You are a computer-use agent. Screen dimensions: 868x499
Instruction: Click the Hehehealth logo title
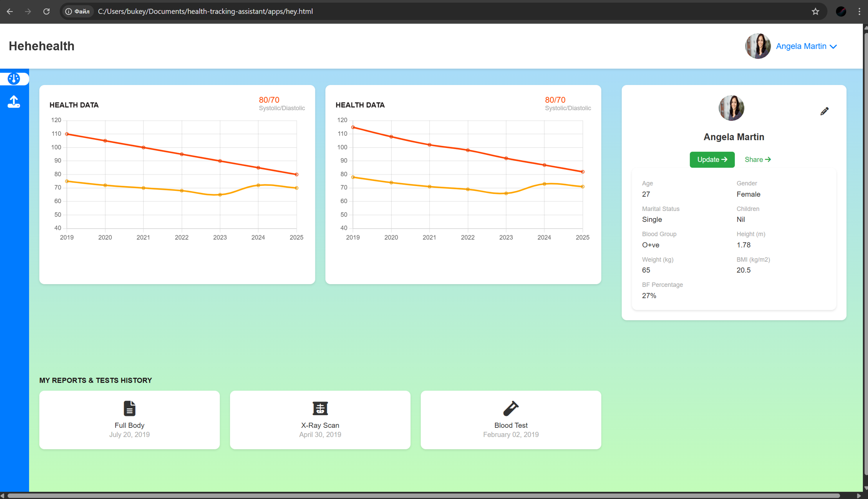(x=41, y=46)
